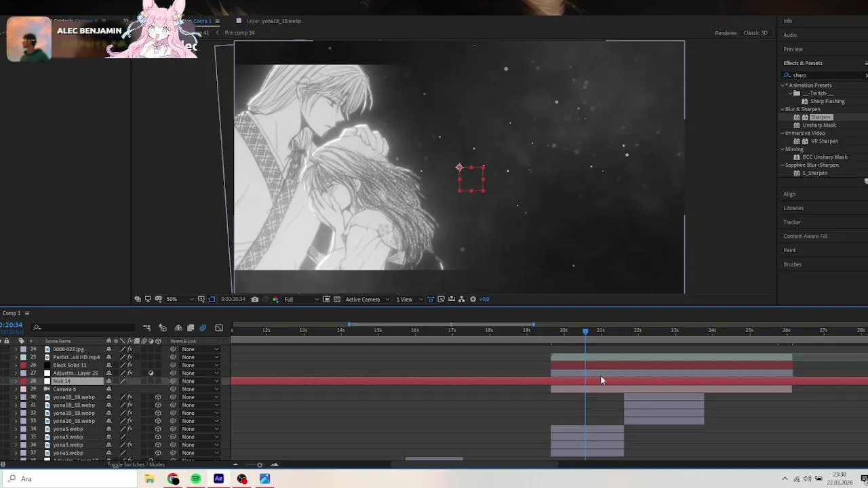Toggle the Fast Previews icon in viewer
Viewport: 868px width, 488px height.
point(441,299)
